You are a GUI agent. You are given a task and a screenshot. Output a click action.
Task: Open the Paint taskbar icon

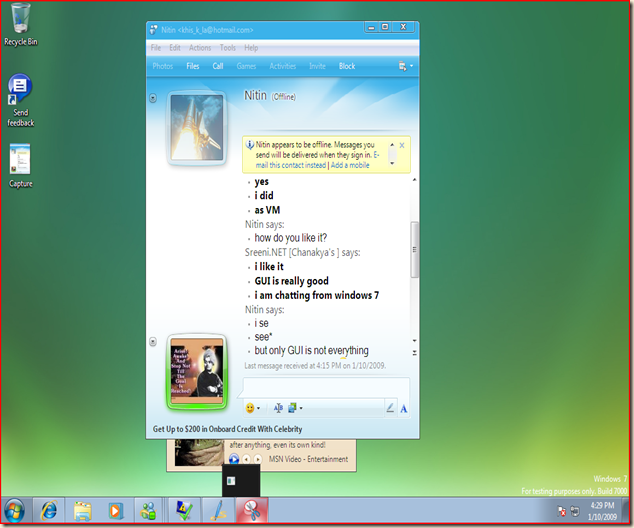219,511
